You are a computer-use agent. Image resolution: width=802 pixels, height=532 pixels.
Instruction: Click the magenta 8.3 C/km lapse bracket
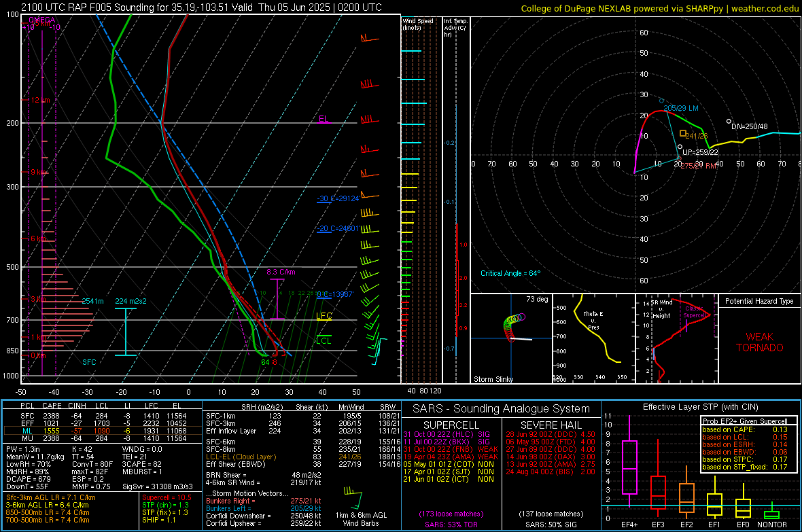click(277, 299)
